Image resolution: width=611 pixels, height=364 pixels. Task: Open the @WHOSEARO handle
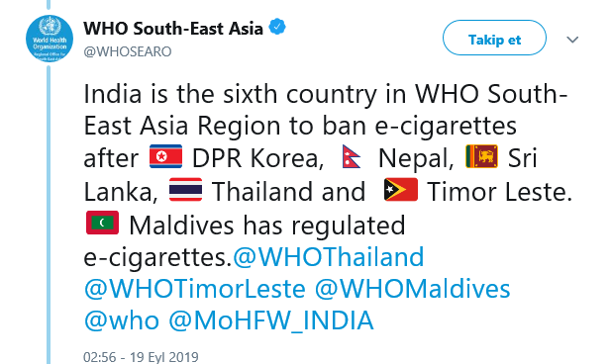pyautogui.click(x=128, y=51)
